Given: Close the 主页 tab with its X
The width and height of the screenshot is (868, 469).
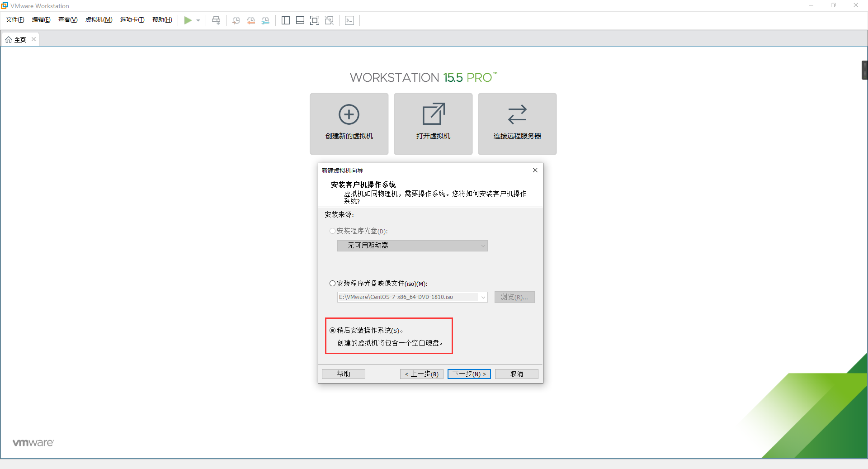Looking at the screenshot, I should [33, 39].
